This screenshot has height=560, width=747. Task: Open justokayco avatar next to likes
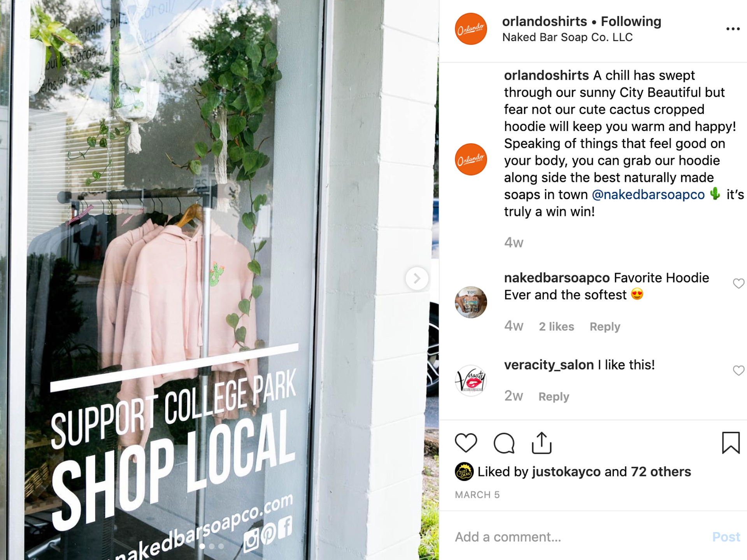[x=464, y=472]
